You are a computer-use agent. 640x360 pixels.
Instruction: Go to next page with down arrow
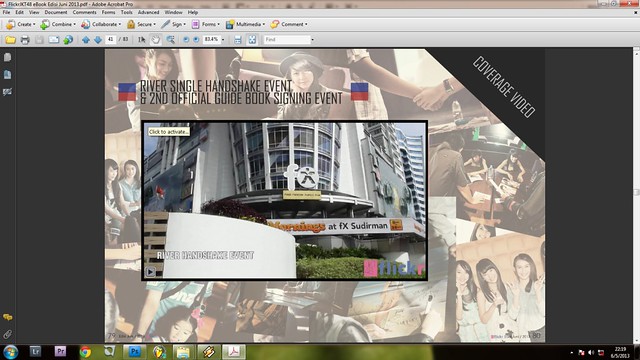[98, 40]
